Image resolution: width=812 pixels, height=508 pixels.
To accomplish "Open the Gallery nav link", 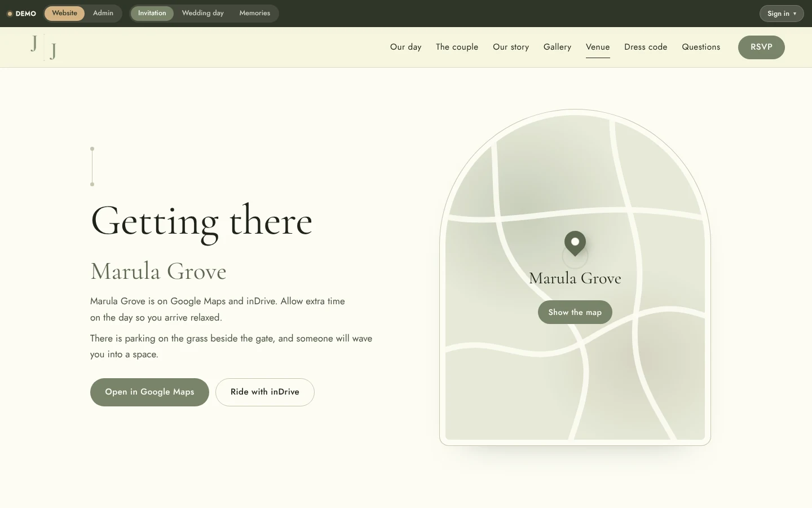I will click(x=557, y=47).
